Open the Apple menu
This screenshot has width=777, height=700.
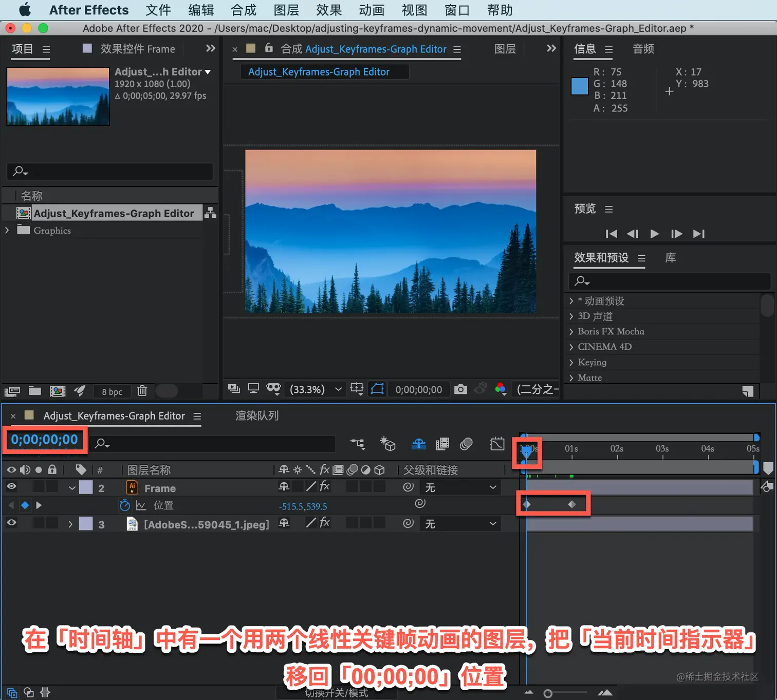pyautogui.click(x=25, y=10)
